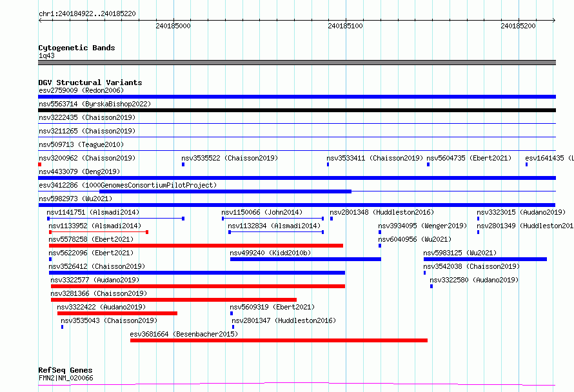Click chr1:240184922..240185220 region label

point(87,14)
